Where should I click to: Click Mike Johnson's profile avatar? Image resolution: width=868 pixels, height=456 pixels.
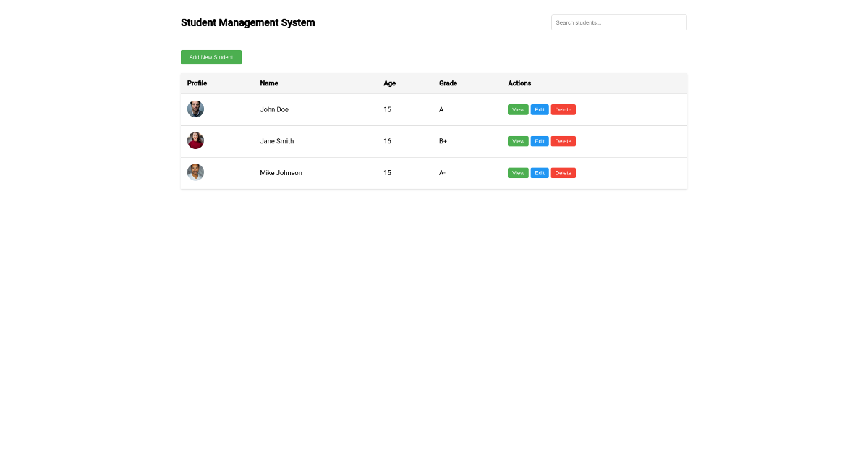coord(195,172)
